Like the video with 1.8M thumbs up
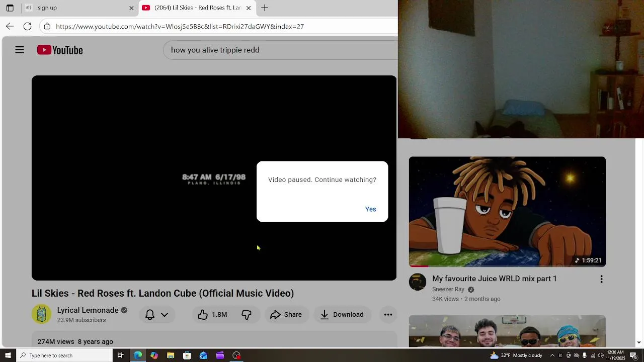 coord(212,315)
